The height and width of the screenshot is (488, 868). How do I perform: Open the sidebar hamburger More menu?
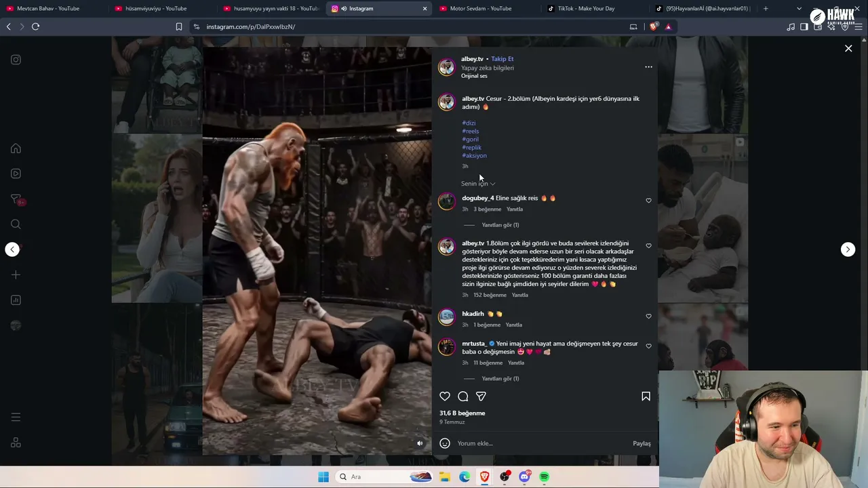coord(16,418)
